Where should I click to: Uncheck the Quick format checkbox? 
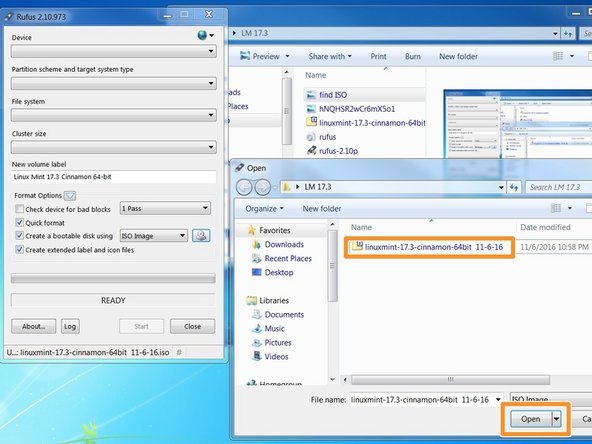point(20,222)
